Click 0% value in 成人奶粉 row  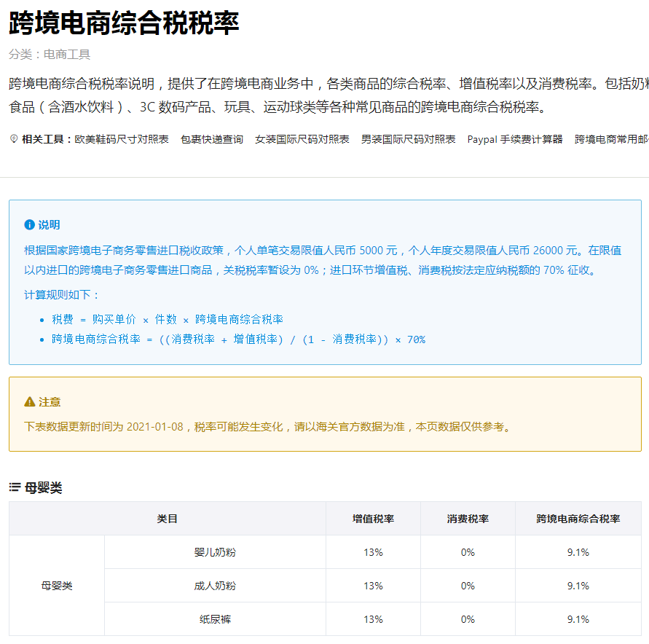pos(468,586)
